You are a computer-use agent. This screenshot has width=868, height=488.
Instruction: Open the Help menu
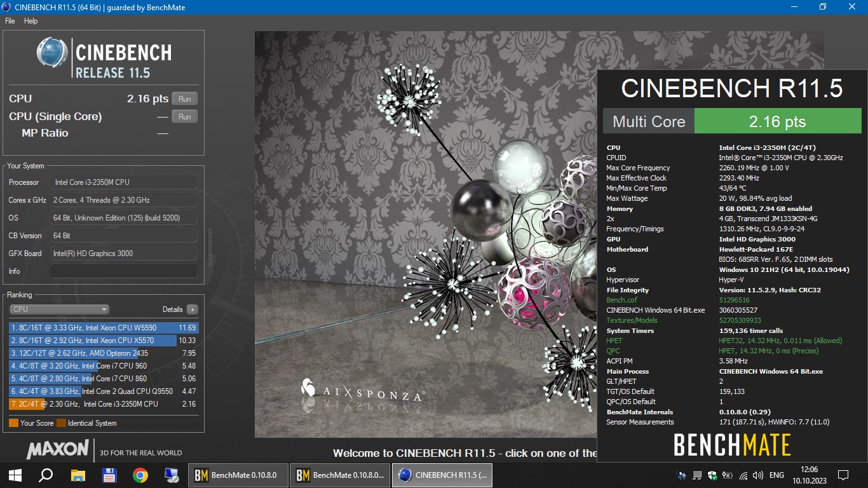coord(31,21)
